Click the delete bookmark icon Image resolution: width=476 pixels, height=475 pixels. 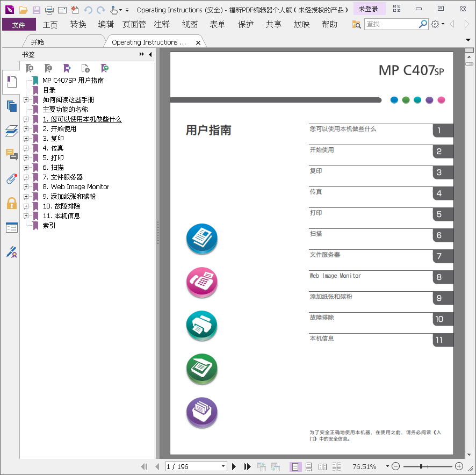30,68
